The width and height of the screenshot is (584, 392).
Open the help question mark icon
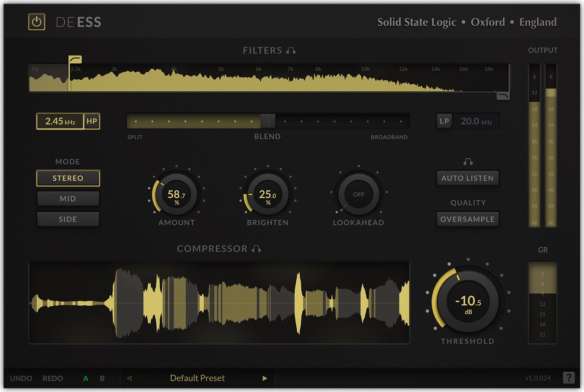(569, 378)
